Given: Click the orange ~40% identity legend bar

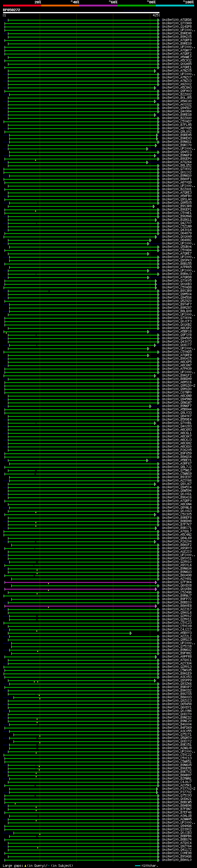Looking at the screenshot, I should point(60,6).
